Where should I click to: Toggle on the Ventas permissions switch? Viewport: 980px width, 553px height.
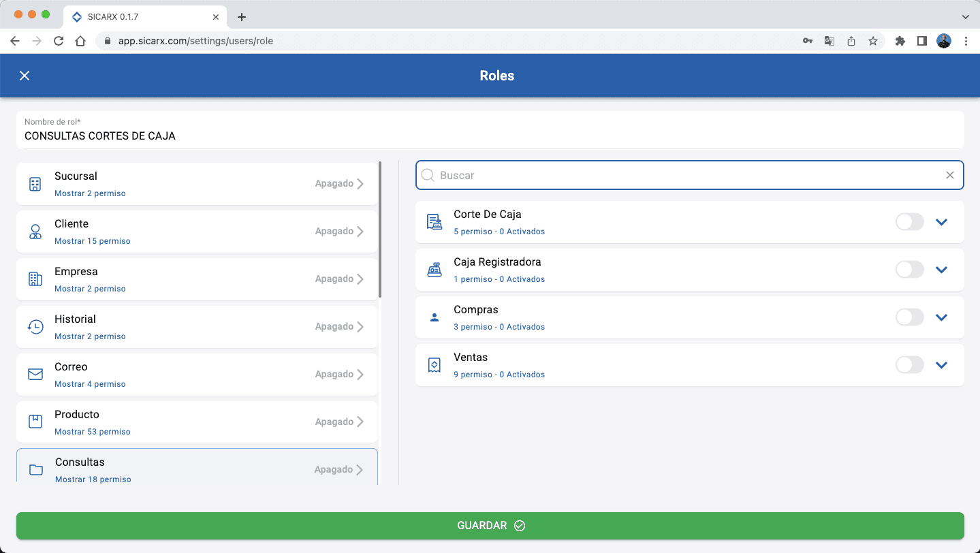click(x=909, y=365)
